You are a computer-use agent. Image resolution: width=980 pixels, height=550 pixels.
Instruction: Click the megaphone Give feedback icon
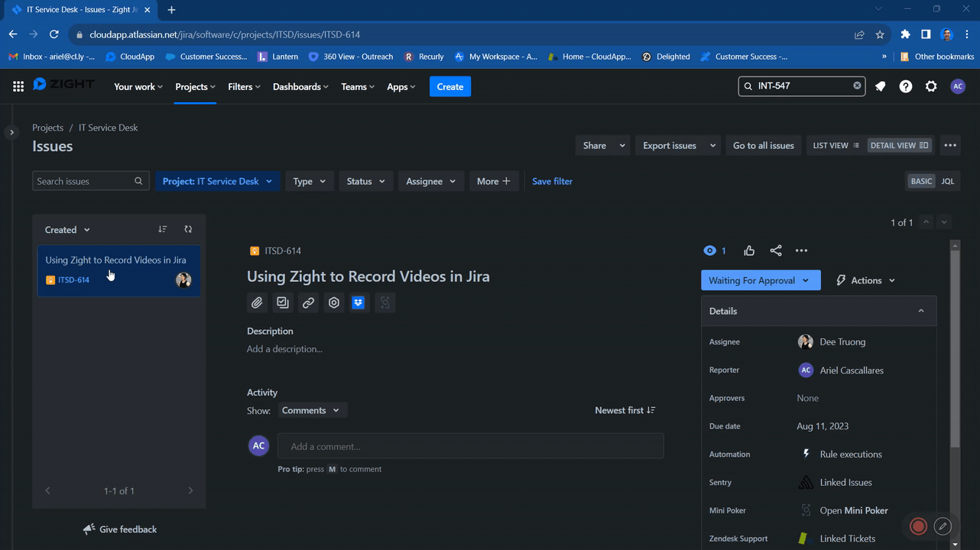point(89,529)
